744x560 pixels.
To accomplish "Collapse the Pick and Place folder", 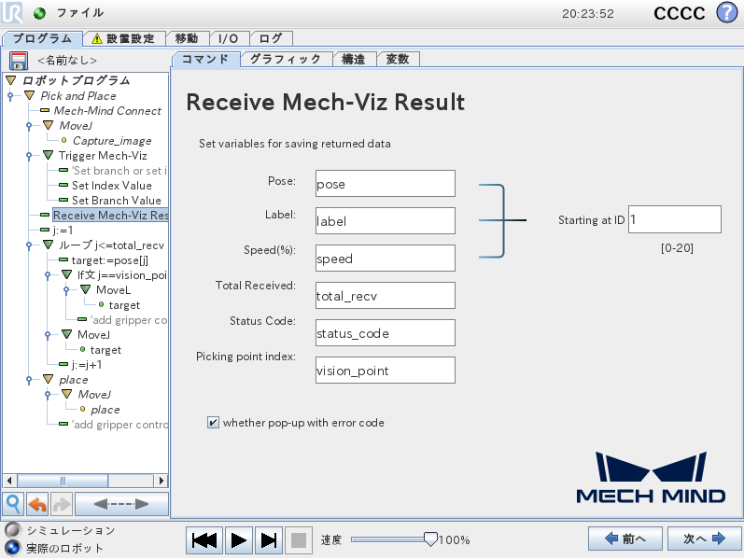I will (30, 95).
